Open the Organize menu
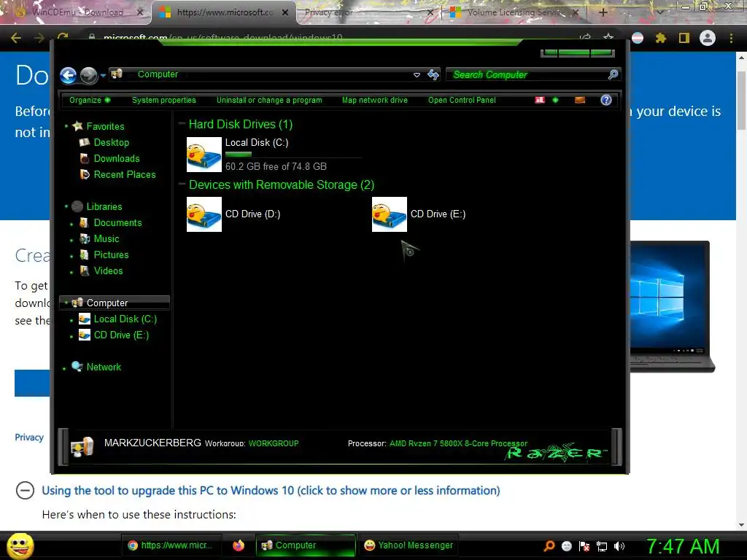Screen dimensions: 747x560 (x=90, y=100)
